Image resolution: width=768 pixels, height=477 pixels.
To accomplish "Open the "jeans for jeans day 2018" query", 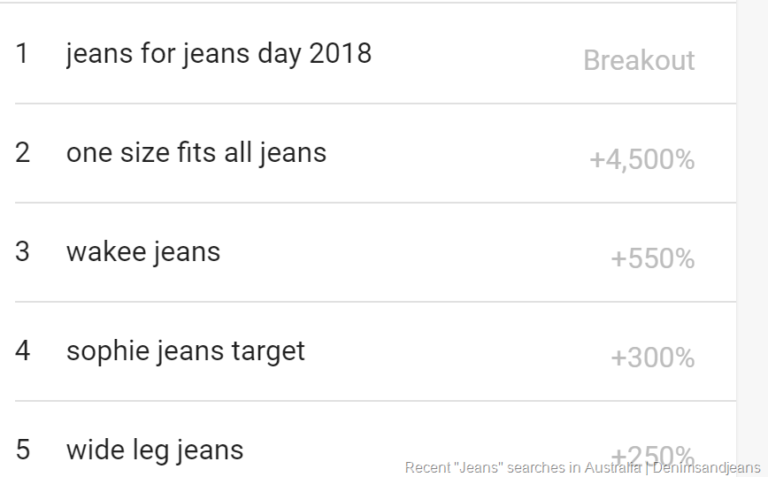I will pyautogui.click(x=218, y=53).
